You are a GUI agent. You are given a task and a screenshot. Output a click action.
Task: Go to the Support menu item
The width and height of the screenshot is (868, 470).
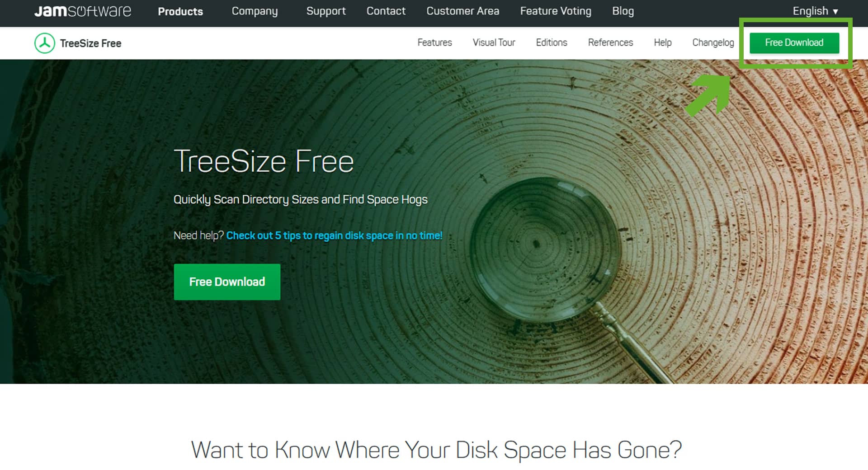pyautogui.click(x=326, y=11)
